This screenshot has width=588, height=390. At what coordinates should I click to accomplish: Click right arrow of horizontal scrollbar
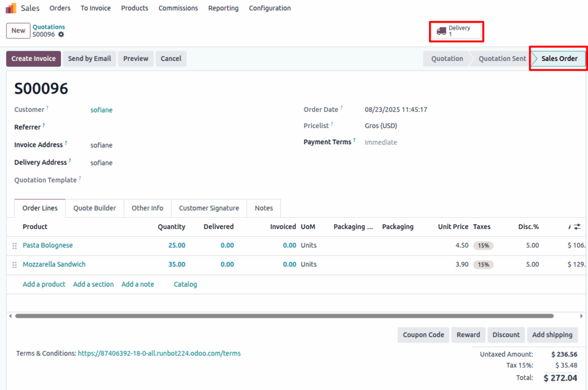click(581, 316)
